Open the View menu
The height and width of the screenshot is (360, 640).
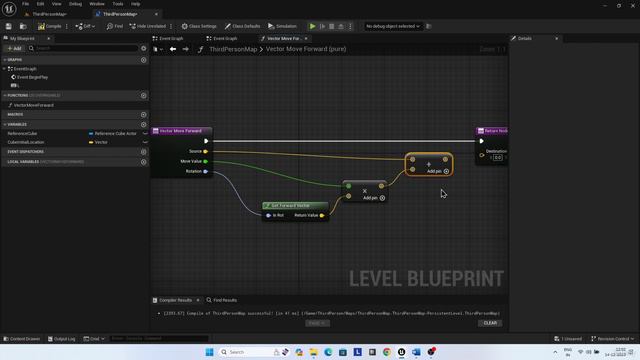56,4
